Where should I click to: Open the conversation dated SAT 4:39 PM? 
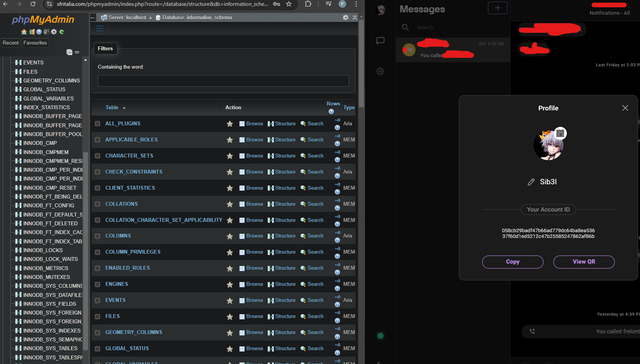[453, 49]
